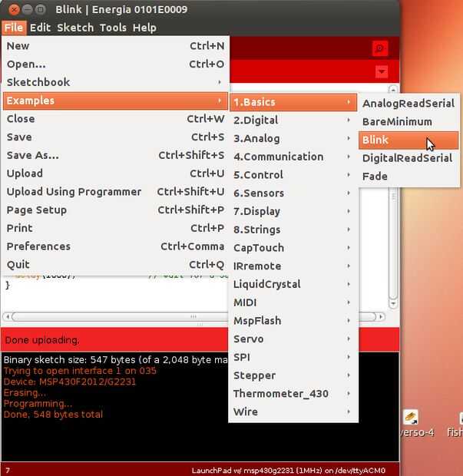Open the tab dropdown arrow button
The image size is (463, 476).
coord(382,71)
